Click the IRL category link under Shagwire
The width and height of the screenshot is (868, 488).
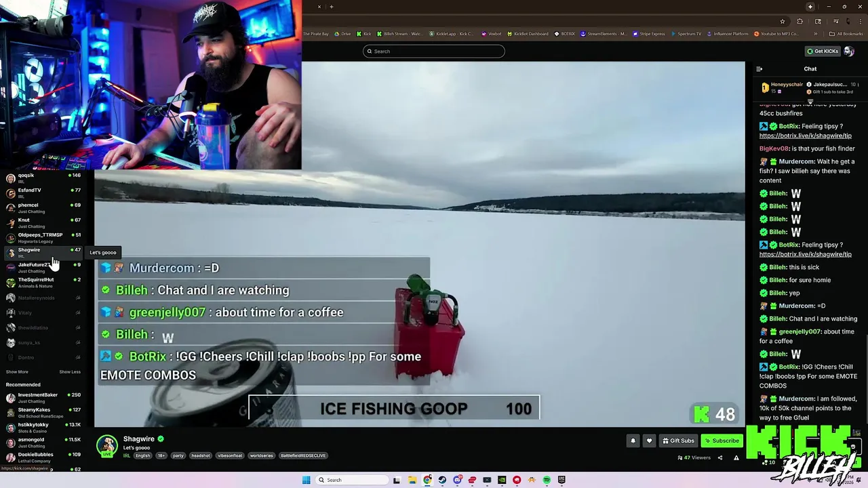127,455
